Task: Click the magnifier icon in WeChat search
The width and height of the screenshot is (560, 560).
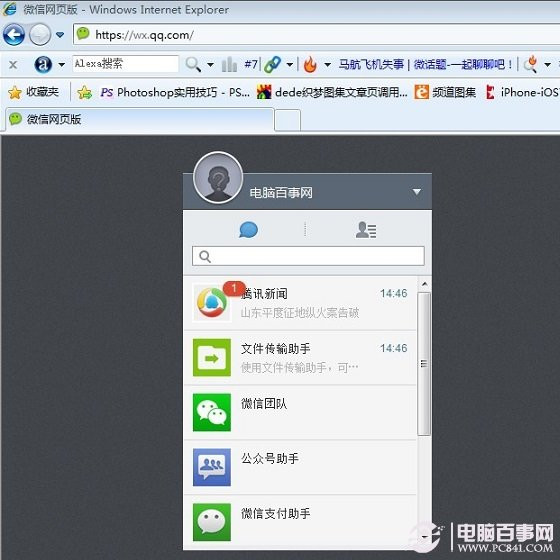Action: pyautogui.click(x=205, y=256)
